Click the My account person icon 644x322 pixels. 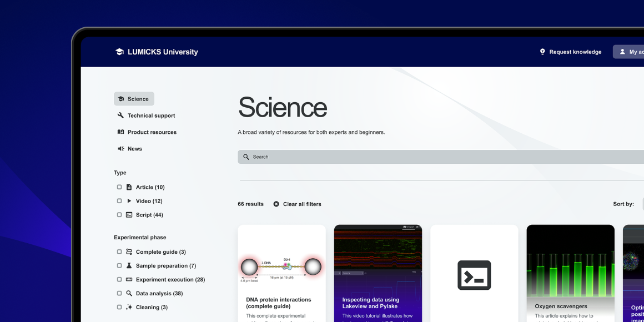pyautogui.click(x=622, y=52)
